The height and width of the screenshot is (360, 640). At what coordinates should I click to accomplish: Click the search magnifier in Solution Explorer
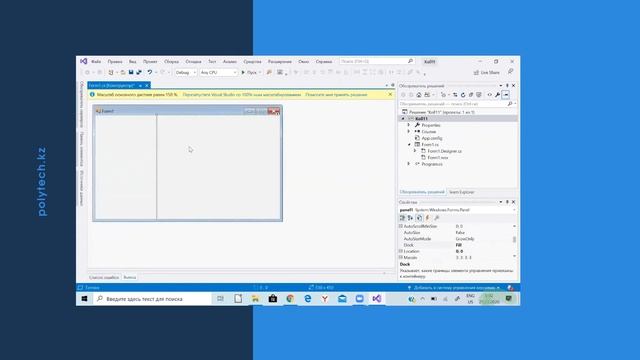point(509,104)
